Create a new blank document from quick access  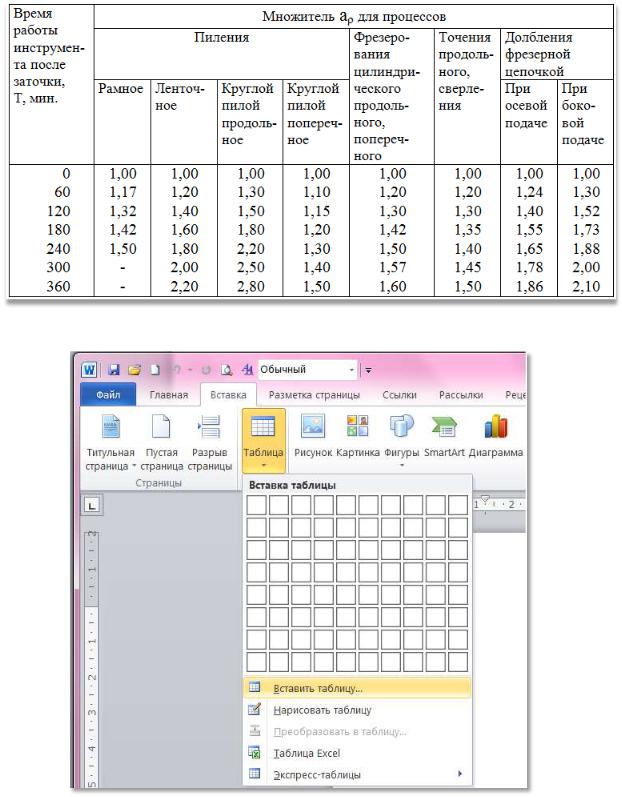coord(154,370)
